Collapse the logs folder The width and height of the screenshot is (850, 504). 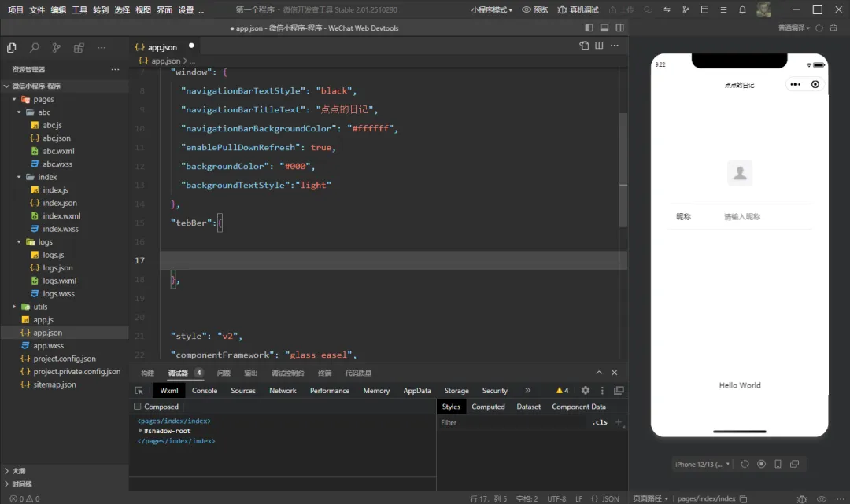click(x=19, y=242)
